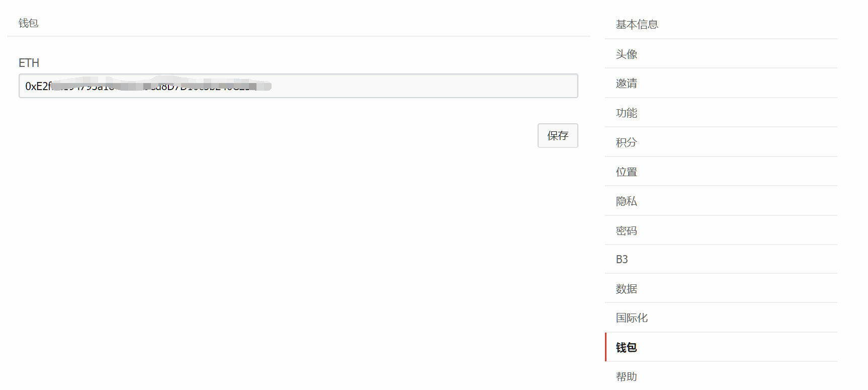Click the 保存 save button
The width and height of the screenshot is (868, 390).
(x=558, y=135)
